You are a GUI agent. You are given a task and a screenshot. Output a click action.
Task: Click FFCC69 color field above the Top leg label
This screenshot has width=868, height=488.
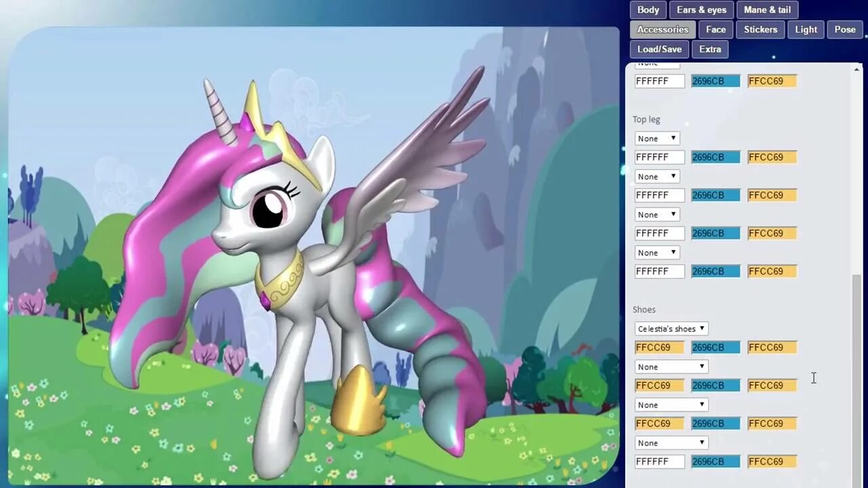772,81
